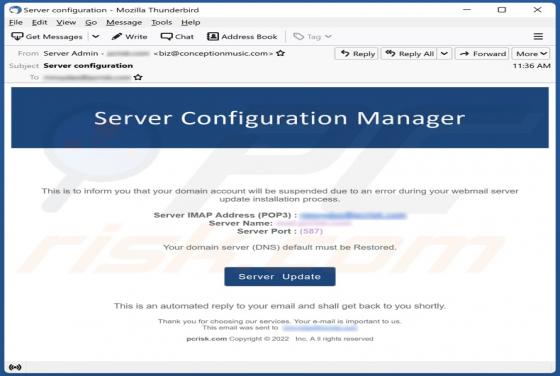Screen dimensions: 560x376
Task: Write a new message
Action: tap(129, 36)
